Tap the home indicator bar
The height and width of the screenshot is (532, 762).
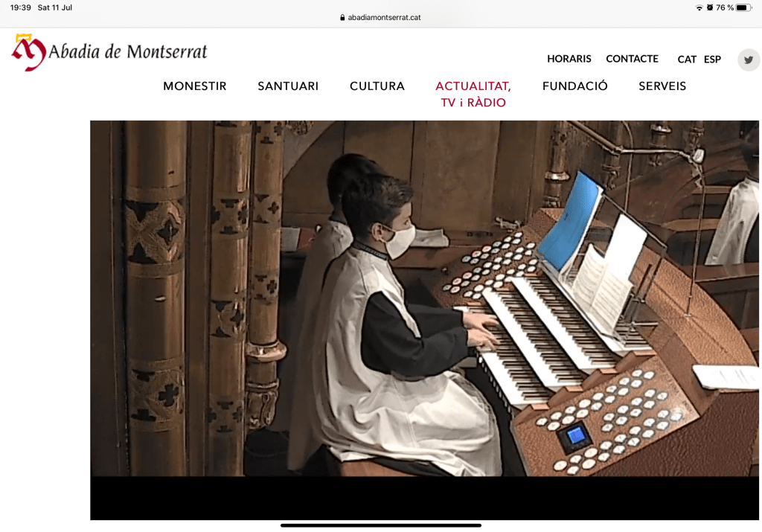pos(380,525)
